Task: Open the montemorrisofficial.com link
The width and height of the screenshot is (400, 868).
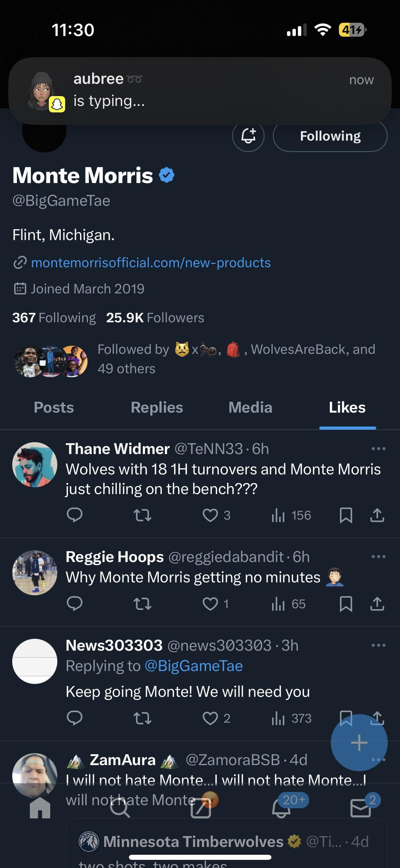Action: tap(151, 263)
